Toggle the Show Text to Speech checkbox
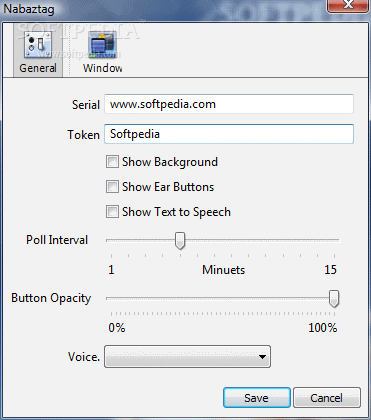Image resolution: width=371 pixels, height=420 pixels. point(112,212)
